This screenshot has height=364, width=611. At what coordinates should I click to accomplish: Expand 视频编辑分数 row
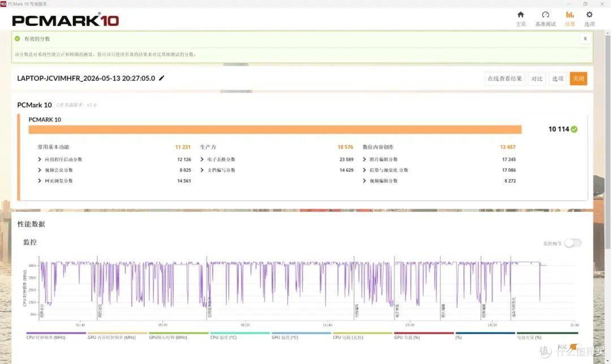click(x=364, y=181)
